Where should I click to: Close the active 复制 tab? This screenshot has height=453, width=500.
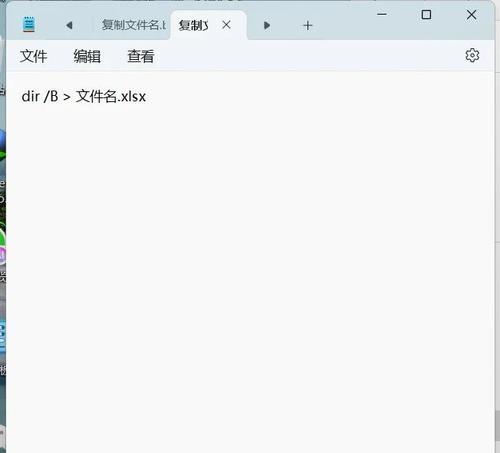(x=226, y=25)
